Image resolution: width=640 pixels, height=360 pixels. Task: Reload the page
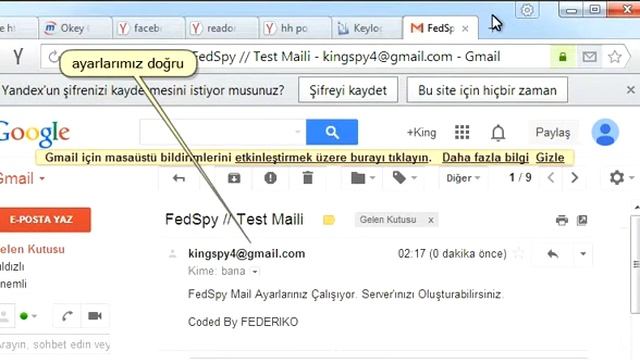point(53,57)
